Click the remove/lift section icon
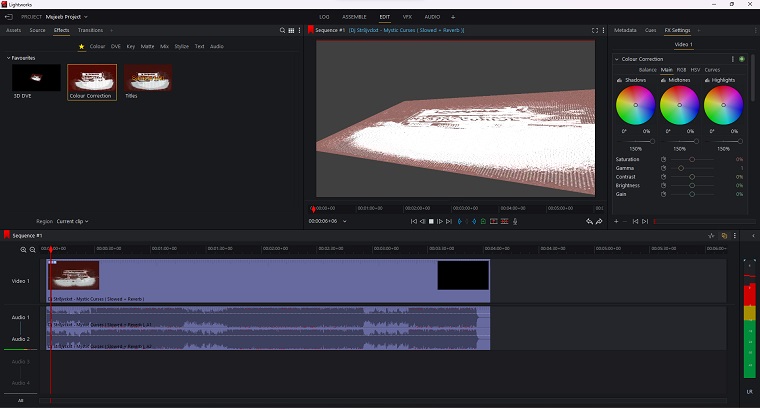This screenshot has width=760, height=408. point(494,221)
